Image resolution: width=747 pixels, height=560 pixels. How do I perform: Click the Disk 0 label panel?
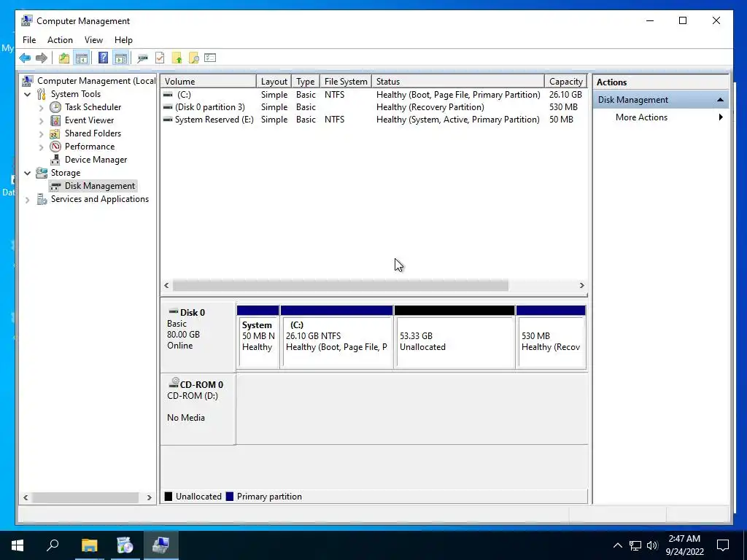coord(198,337)
